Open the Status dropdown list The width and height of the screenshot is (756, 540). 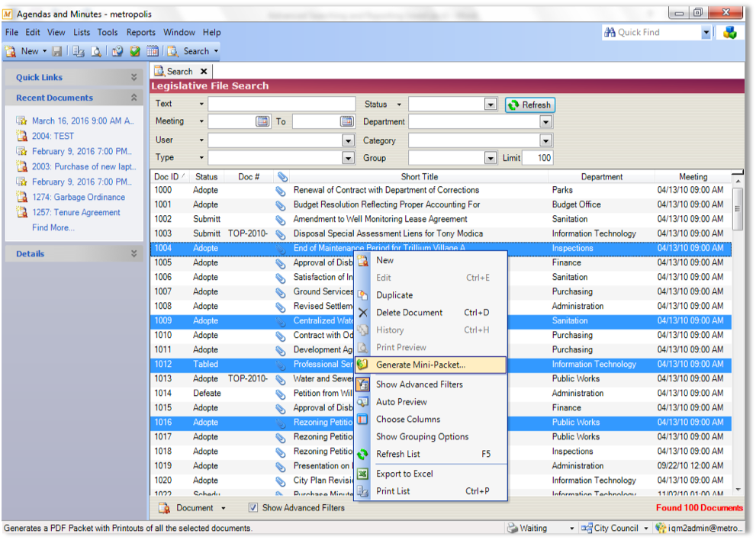click(491, 104)
